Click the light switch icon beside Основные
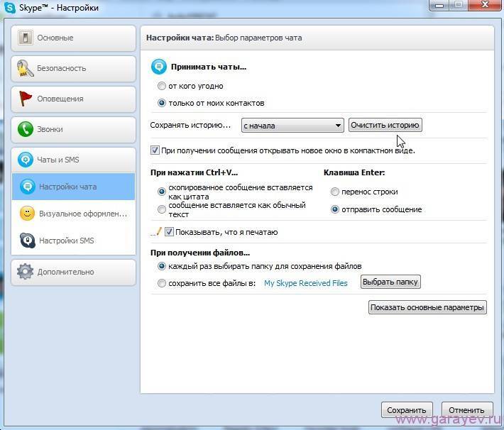The width and height of the screenshot is (504, 430). tap(25, 38)
